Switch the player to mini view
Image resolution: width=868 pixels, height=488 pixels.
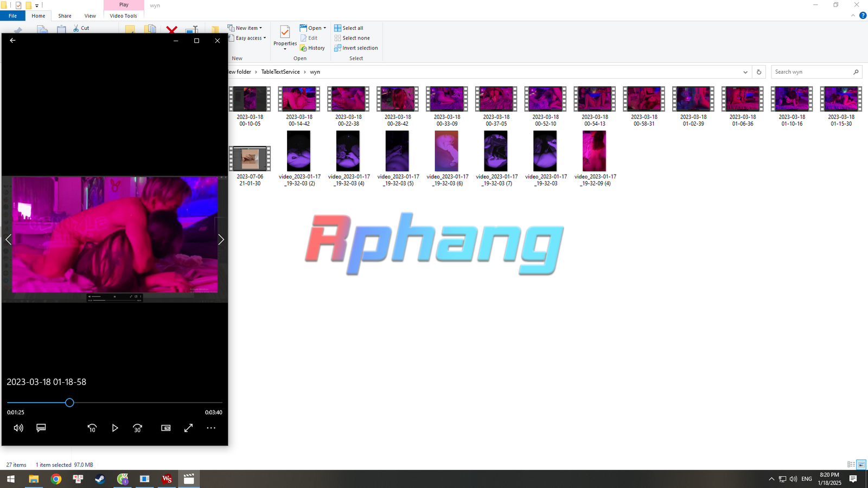166,428
